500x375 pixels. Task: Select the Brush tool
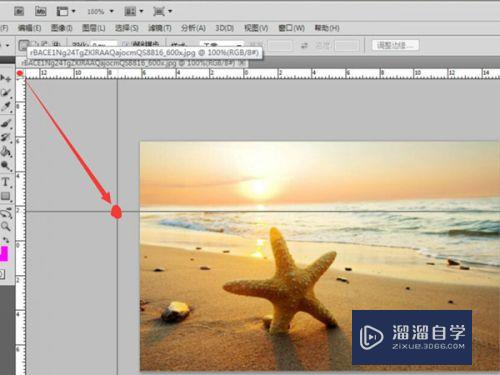(6, 123)
